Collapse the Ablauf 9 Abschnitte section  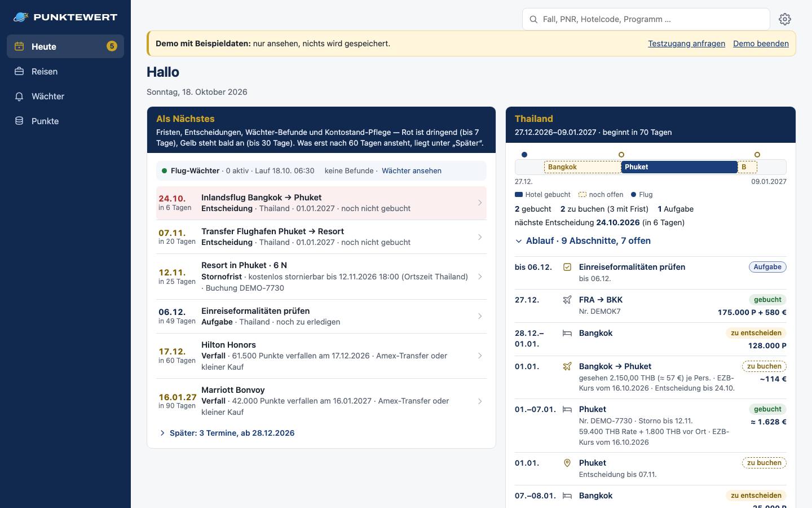point(582,241)
